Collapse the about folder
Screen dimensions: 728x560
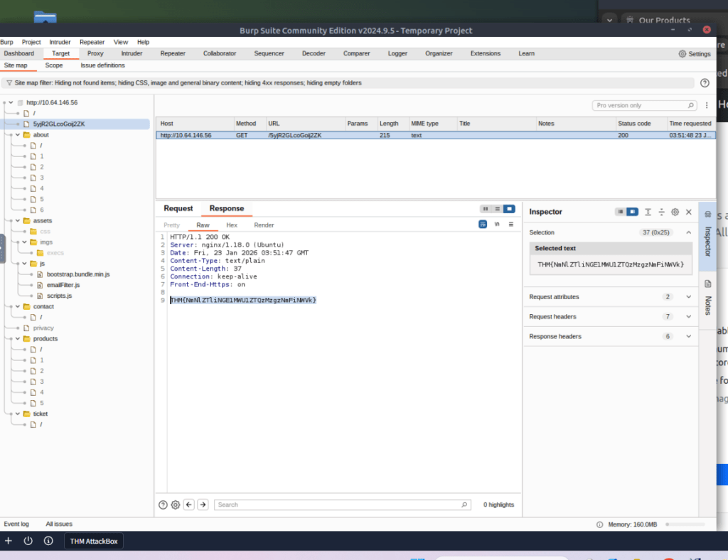coord(18,135)
